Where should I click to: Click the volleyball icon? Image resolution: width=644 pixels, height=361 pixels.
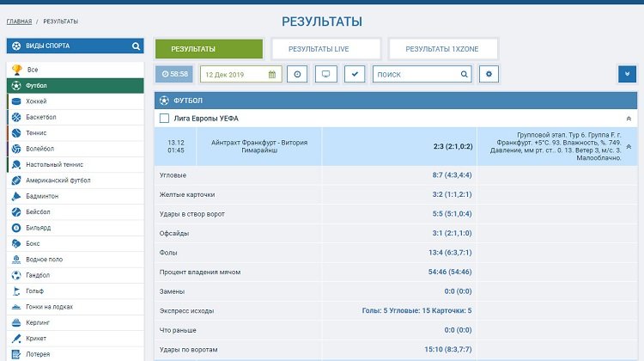(x=16, y=149)
